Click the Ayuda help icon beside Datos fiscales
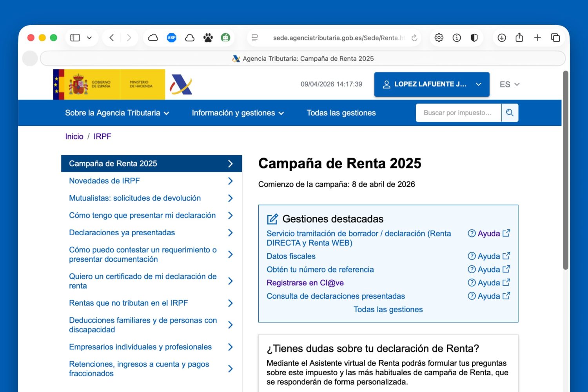588x392 pixels. 472,256
